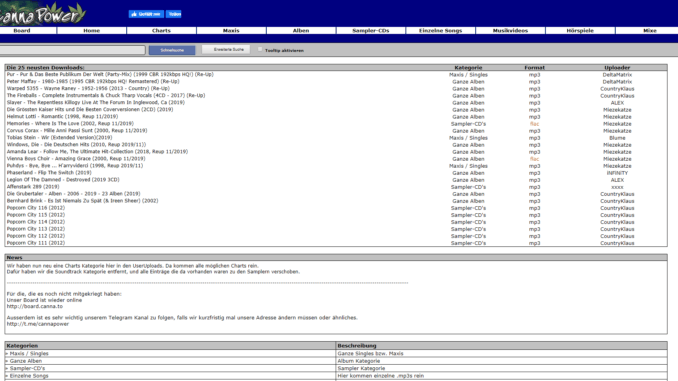This screenshot has height=381, width=678.
Task: Open the Hörspiele menu item
Action: (x=580, y=31)
